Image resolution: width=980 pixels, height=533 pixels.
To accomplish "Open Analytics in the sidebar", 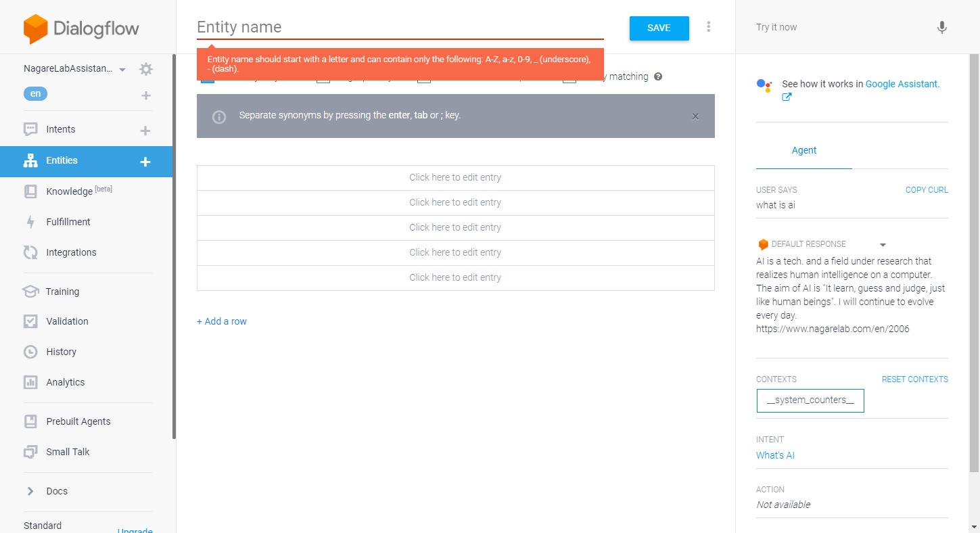I will [66, 382].
